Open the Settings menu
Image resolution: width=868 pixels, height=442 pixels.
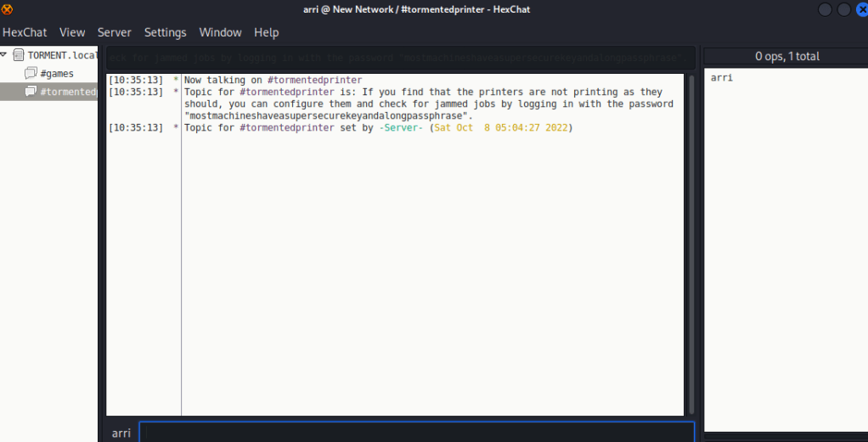(165, 32)
